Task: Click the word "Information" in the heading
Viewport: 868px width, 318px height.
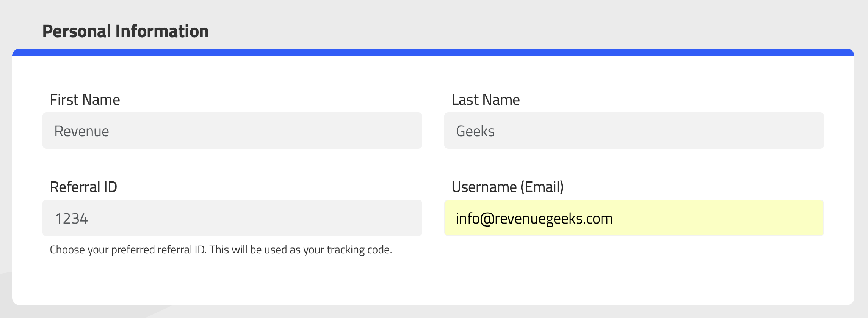Action: coord(162,31)
